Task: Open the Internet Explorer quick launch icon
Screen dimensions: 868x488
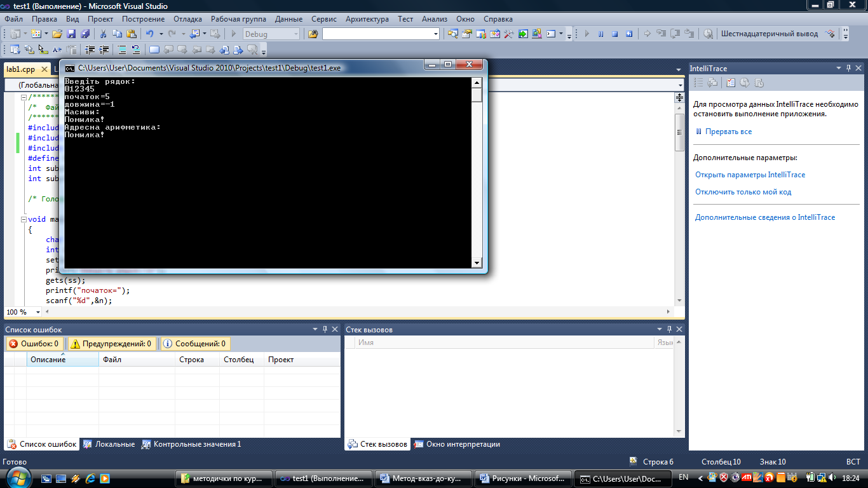Action: tap(90, 478)
